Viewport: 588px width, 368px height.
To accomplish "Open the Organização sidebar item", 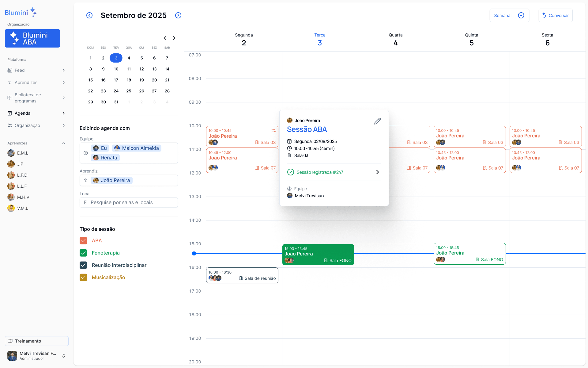I will click(x=28, y=125).
